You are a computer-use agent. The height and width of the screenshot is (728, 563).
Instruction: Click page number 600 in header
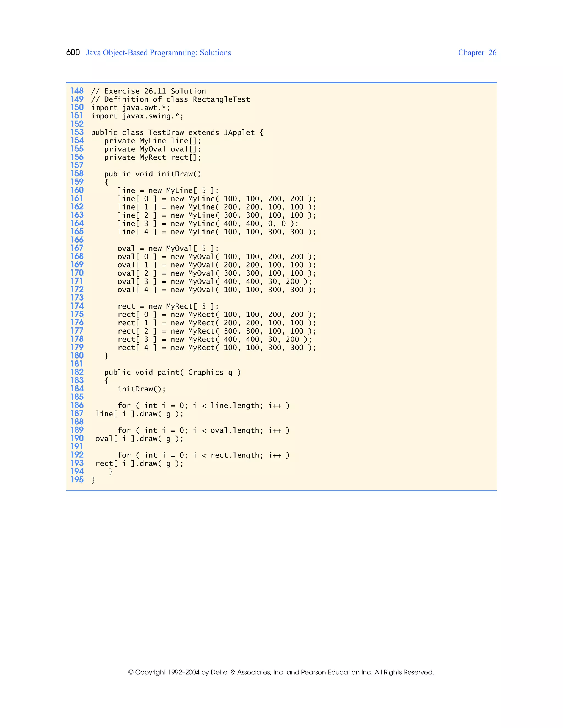[x=73, y=53]
